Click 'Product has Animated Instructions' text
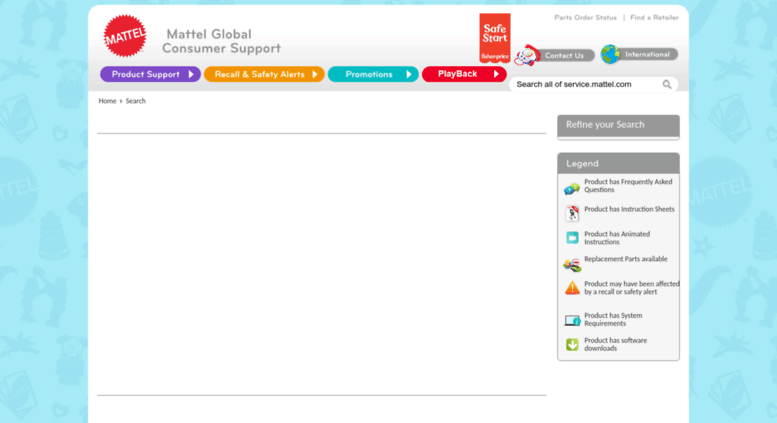777x423 pixels. click(x=617, y=238)
